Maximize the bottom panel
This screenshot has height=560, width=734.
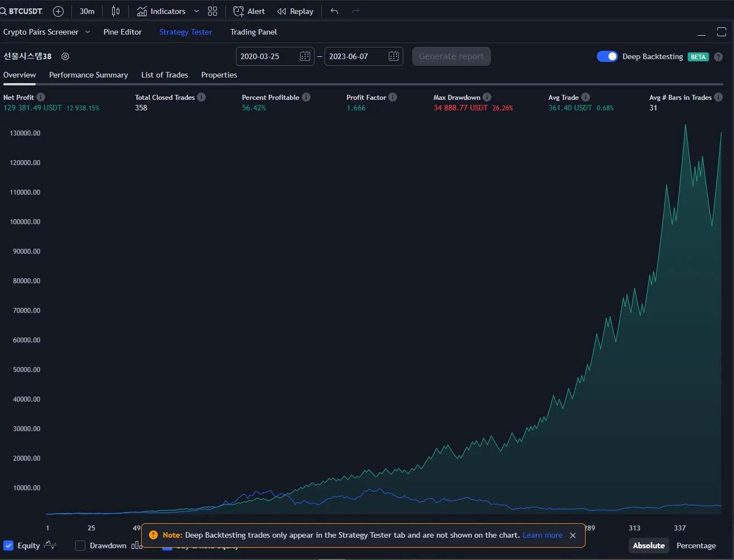pos(721,32)
